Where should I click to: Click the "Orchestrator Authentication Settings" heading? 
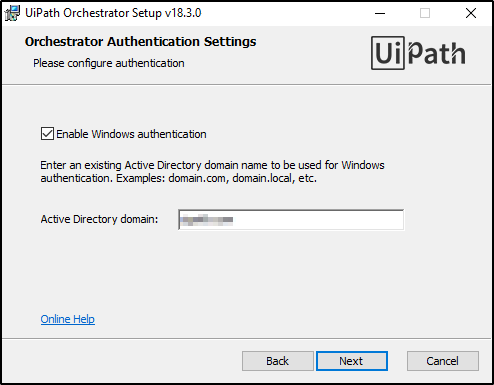click(x=141, y=42)
